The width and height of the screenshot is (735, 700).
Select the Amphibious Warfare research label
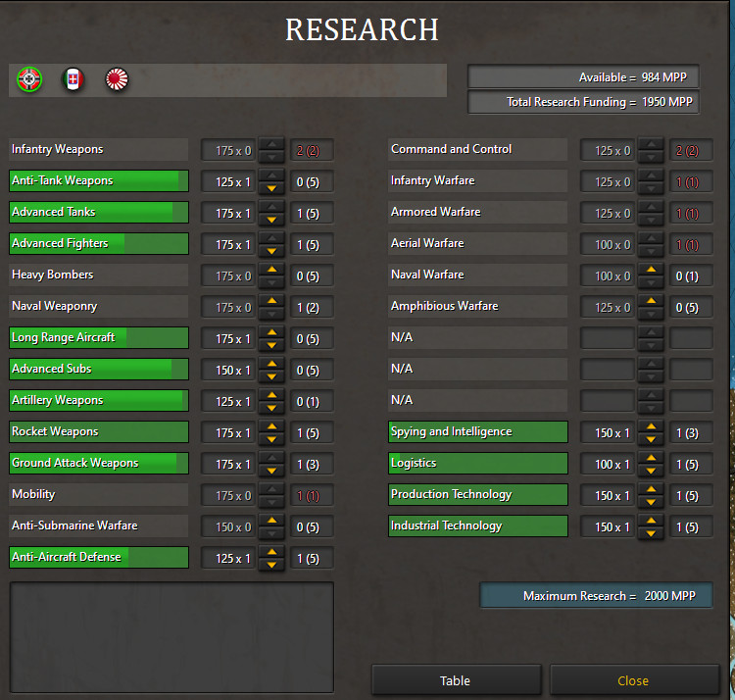click(x=478, y=307)
